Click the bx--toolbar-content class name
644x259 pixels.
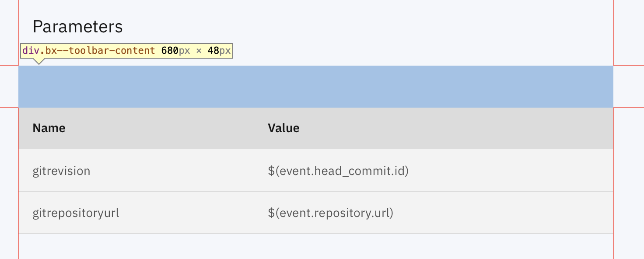(x=100, y=50)
